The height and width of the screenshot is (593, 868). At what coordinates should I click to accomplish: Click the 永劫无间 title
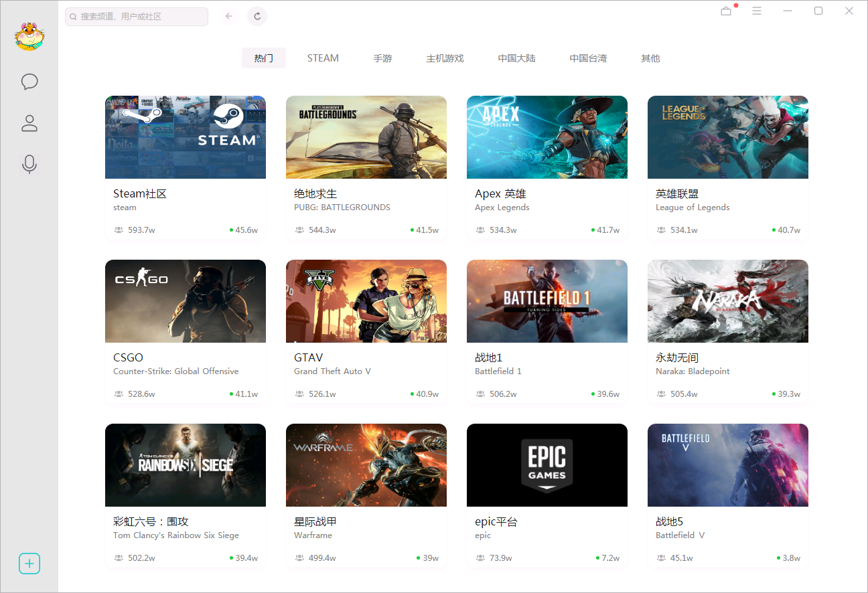[x=677, y=357]
